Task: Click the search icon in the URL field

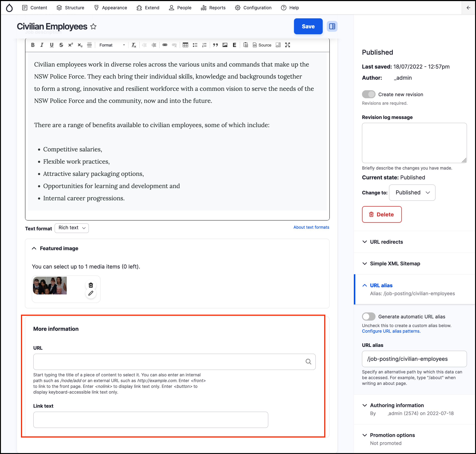Action: coord(308,362)
